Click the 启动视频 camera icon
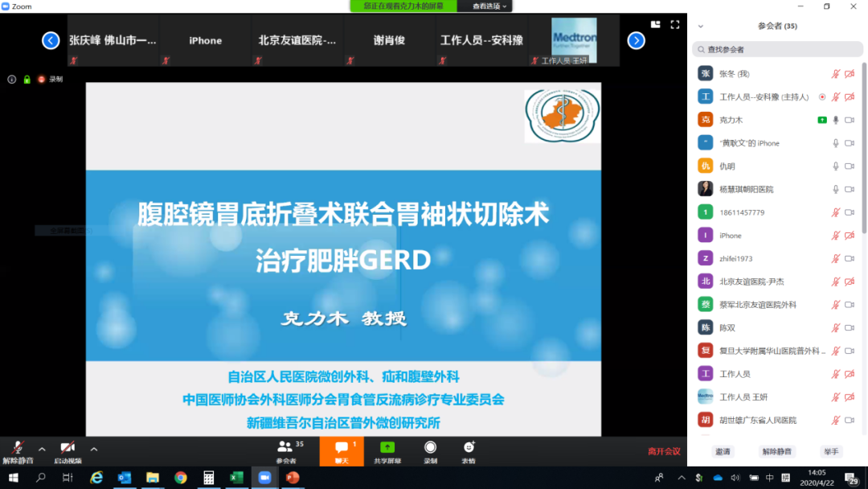This screenshot has width=868, height=489. pyautogui.click(x=68, y=447)
